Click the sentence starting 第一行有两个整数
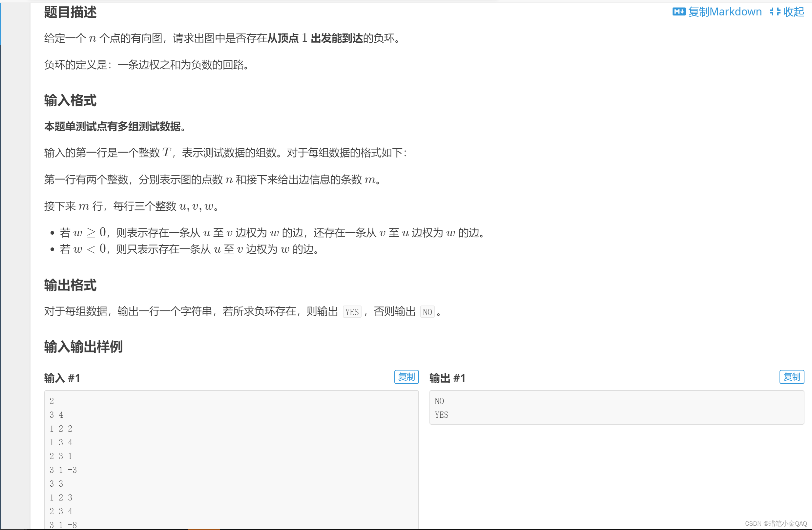This screenshot has height=530, width=812. pos(213,180)
